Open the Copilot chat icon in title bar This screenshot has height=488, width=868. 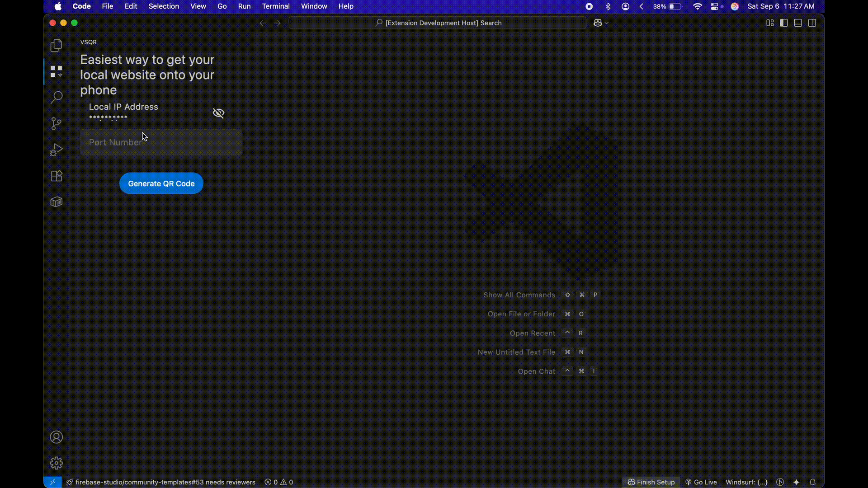tap(598, 23)
